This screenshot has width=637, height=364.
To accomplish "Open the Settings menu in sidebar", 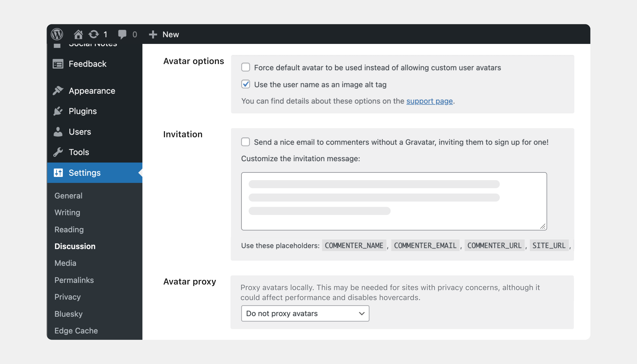I will [x=85, y=173].
